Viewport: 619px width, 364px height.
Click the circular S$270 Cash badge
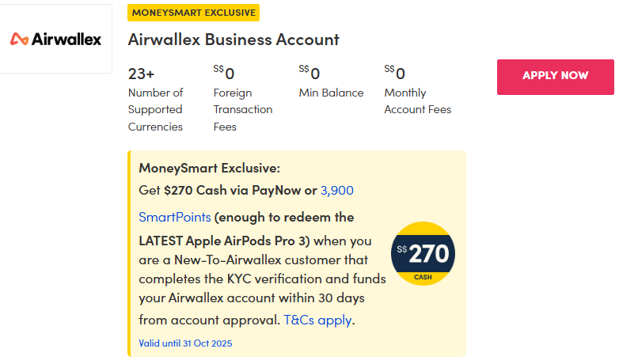[x=423, y=254]
